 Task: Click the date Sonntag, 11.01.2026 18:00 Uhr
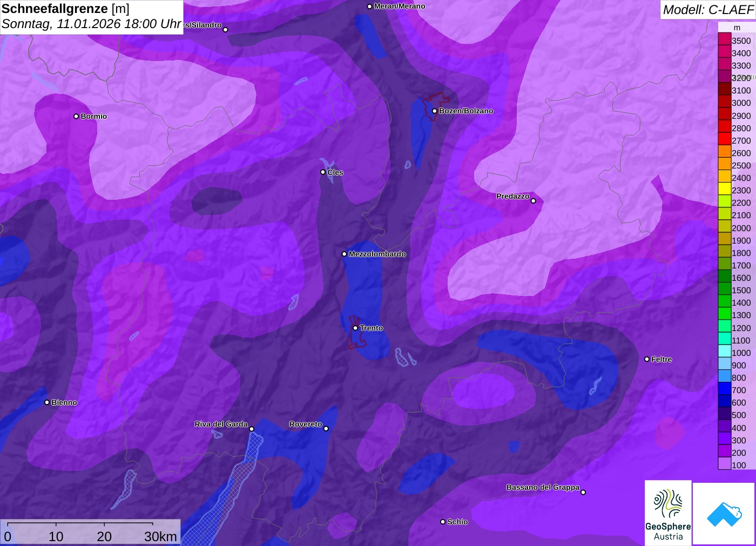91,24
